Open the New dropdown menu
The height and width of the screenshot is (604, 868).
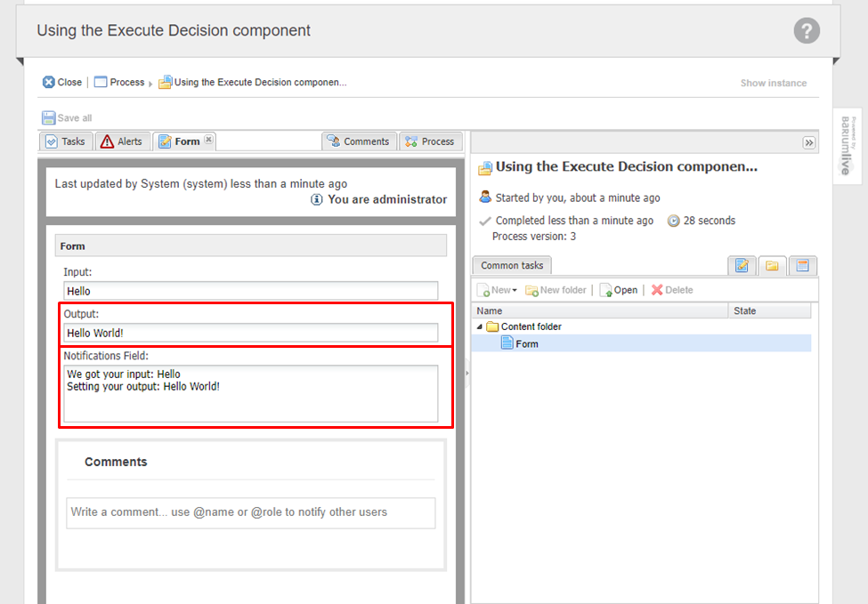[499, 290]
